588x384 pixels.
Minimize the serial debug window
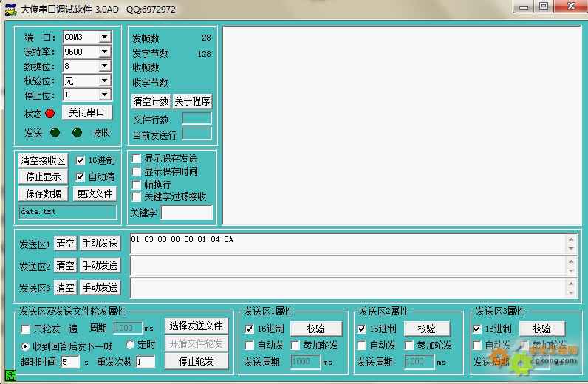tap(524, 7)
